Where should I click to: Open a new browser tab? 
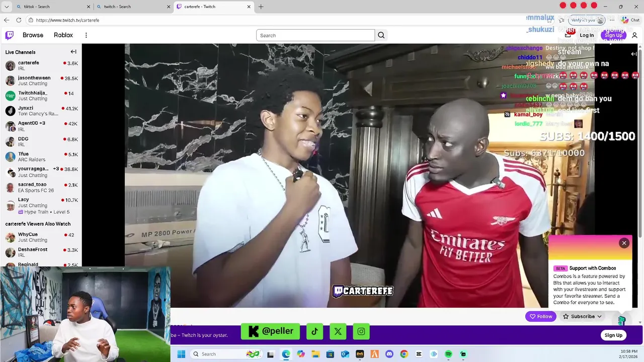[x=261, y=7]
